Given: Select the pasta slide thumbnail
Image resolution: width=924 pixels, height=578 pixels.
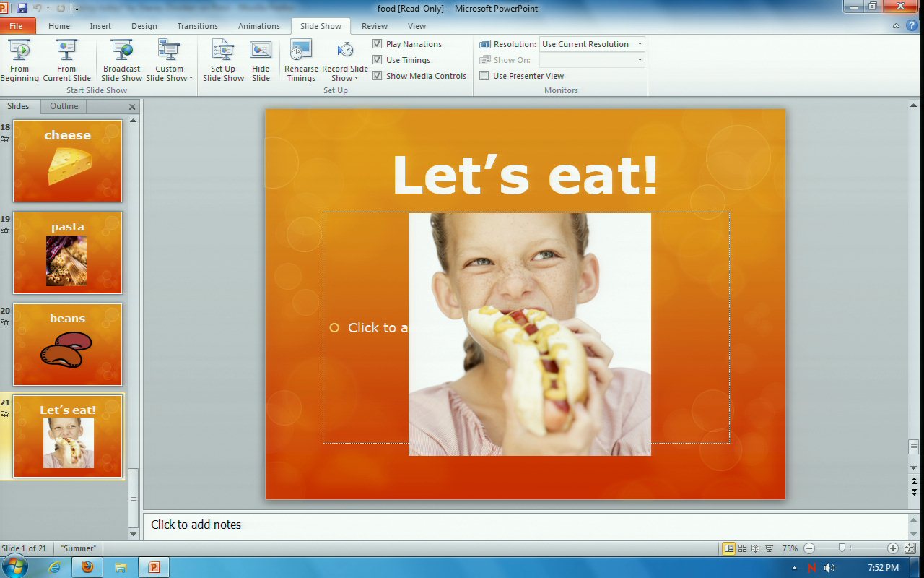Looking at the screenshot, I should click(x=68, y=253).
